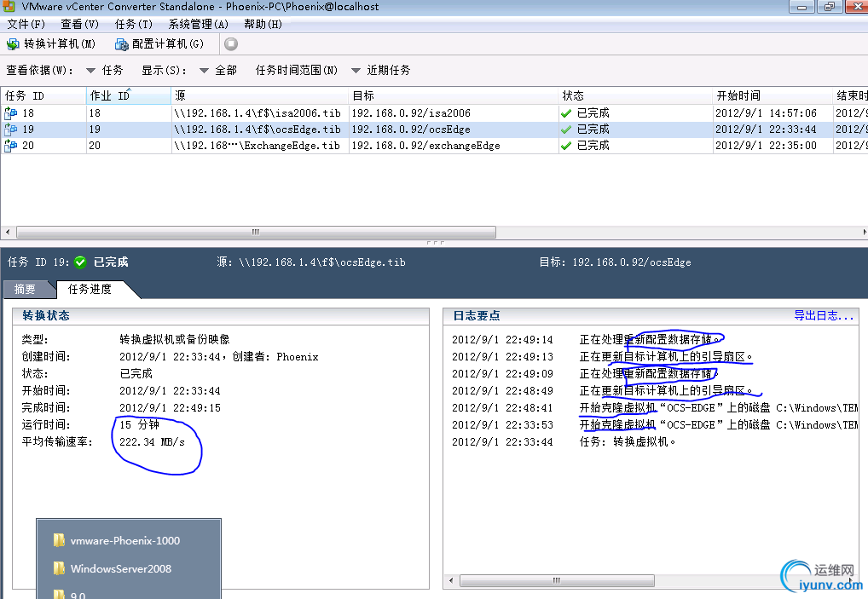
Task: Open the 任务(T) menu
Action: (x=133, y=25)
